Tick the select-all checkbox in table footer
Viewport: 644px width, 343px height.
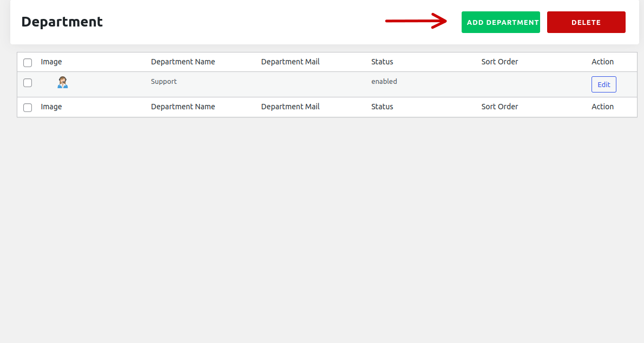point(28,108)
